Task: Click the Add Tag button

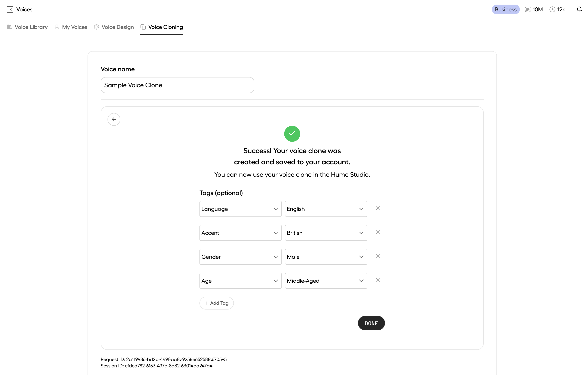Action: (216, 303)
